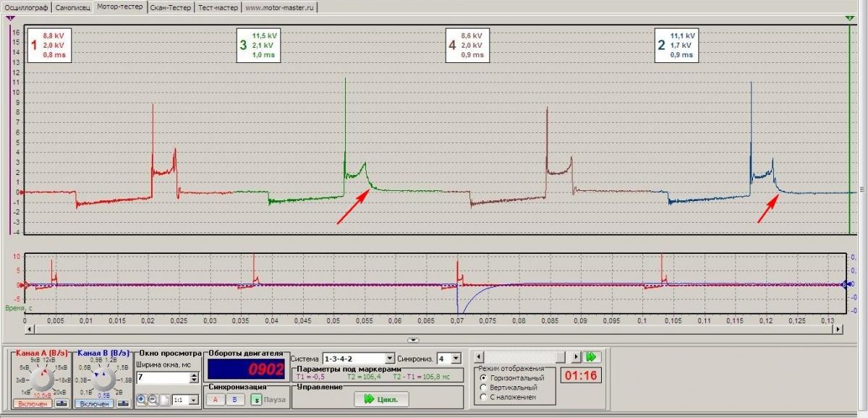Click the Ширина окна input field
Viewport: 868px width, 418px height.
point(162,378)
